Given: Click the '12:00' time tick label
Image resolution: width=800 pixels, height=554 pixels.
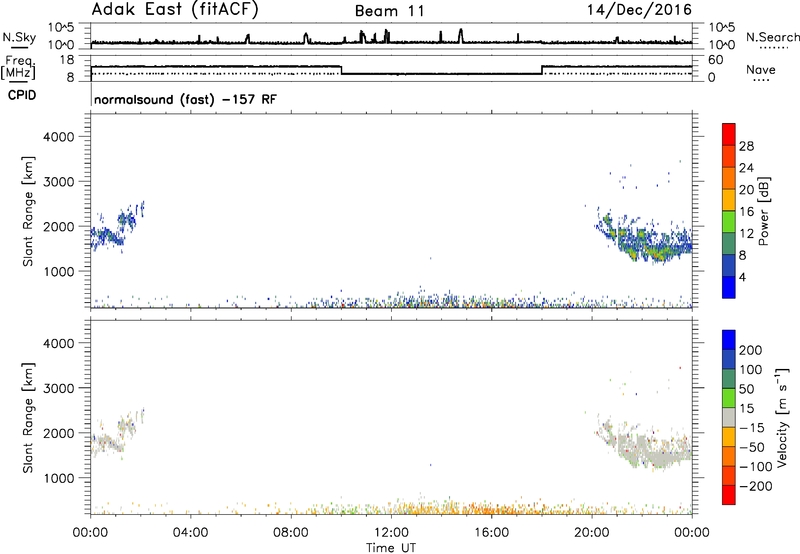Looking at the screenshot, I should (x=391, y=533).
